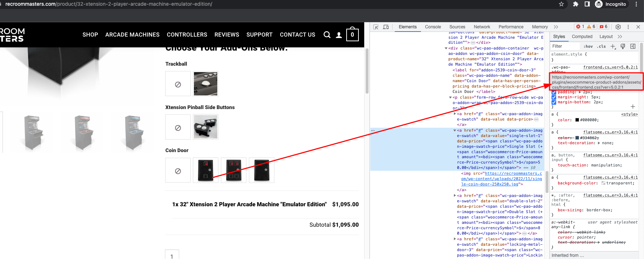Image resolution: width=644 pixels, height=259 pixels.
Task: Collapse the selected single-slot-1 anchor node
Action: click(x=455, y=131)
